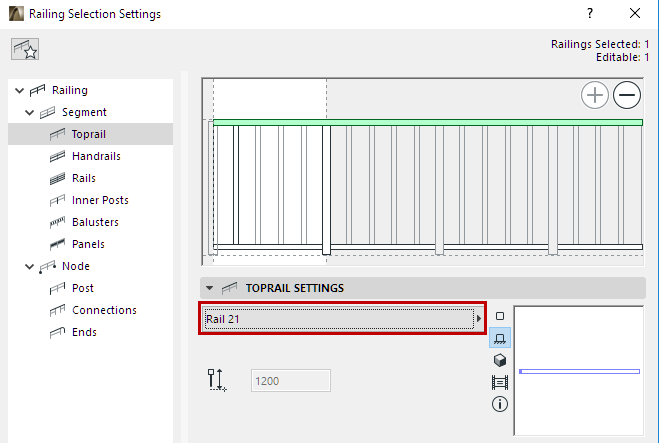659x443 pixels.
Task: Open the Rails settings page
Action: click(84, 178)
